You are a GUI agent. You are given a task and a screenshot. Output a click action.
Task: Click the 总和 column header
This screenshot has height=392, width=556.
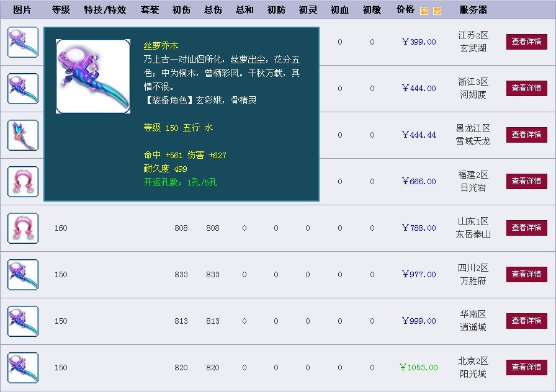[x=244, y=10]
